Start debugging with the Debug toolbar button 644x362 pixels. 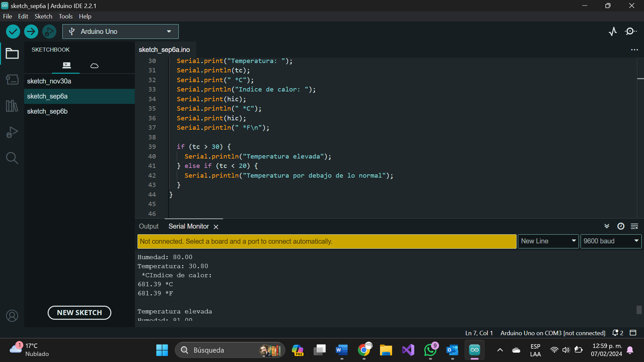[x=49, y=32]
